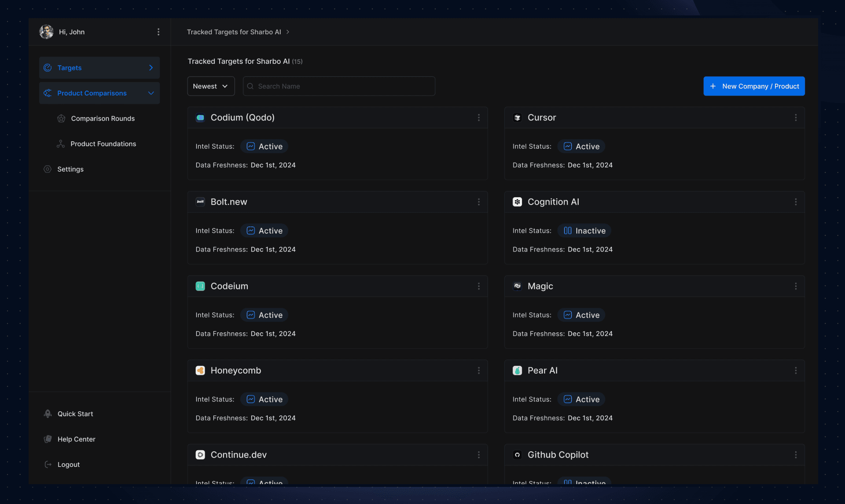Toggle Active status badge on Magic
The width and height of the screenshot is (845, 504).
click(581, 315)
